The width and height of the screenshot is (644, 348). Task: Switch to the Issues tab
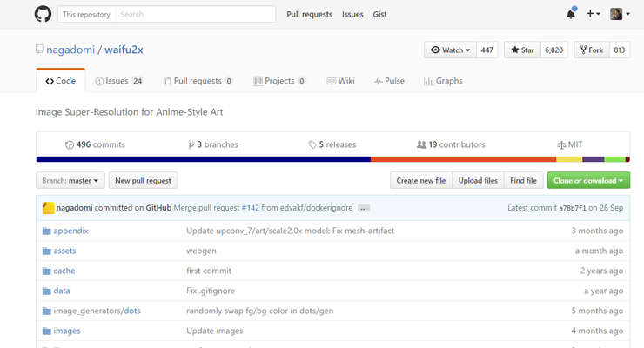click(x=118, y=81)
